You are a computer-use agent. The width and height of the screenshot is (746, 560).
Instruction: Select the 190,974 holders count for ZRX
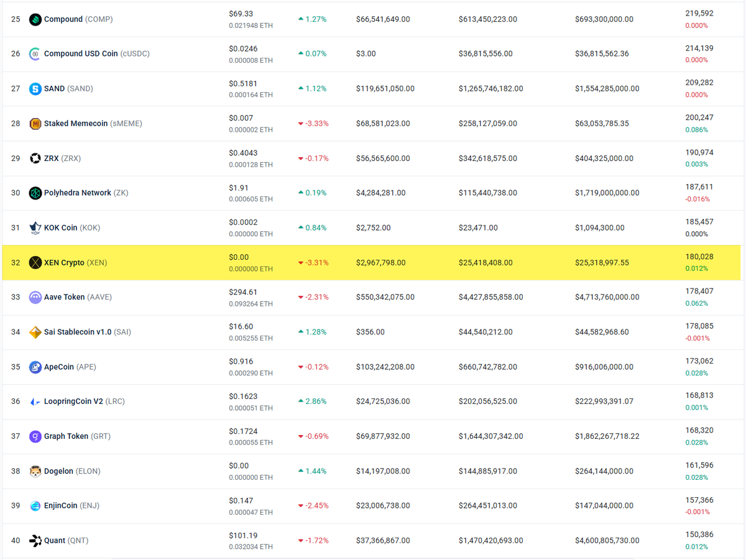pyautogui.click(x=699, y=152)
